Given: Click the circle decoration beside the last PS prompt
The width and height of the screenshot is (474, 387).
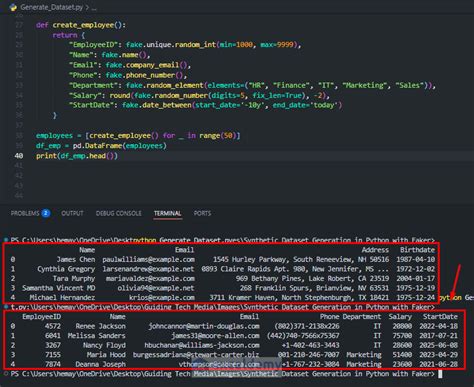Looking at the screenshot, I should click(x=6, y=374).
